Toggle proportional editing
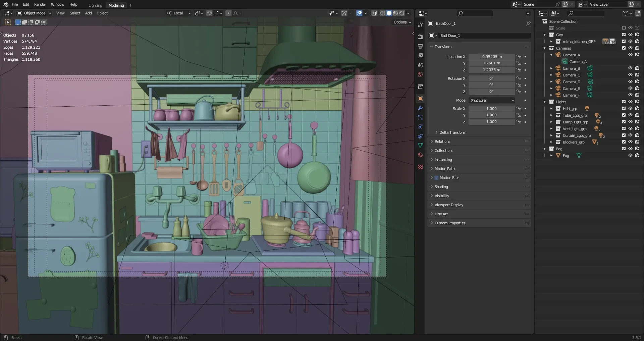644x341 pixels. click(228, 13)
